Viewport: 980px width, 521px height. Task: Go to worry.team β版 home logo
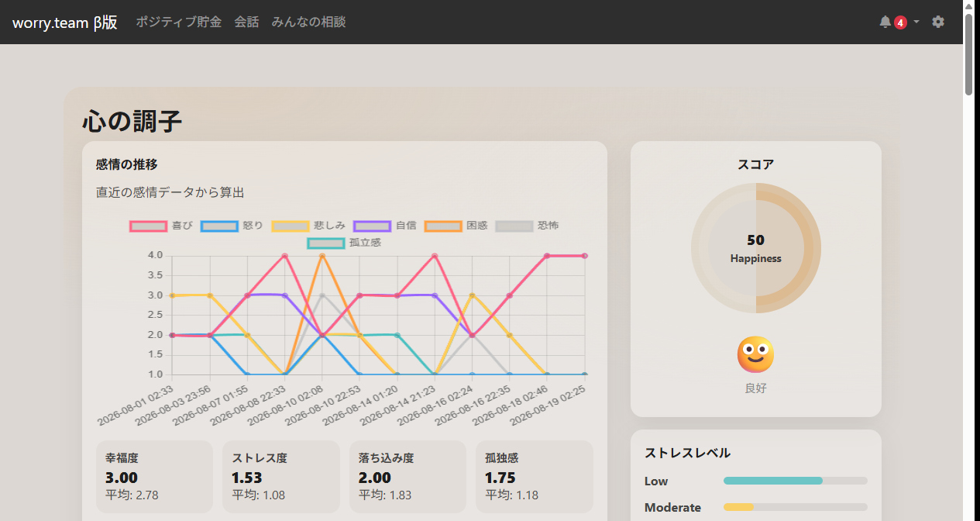65,22
